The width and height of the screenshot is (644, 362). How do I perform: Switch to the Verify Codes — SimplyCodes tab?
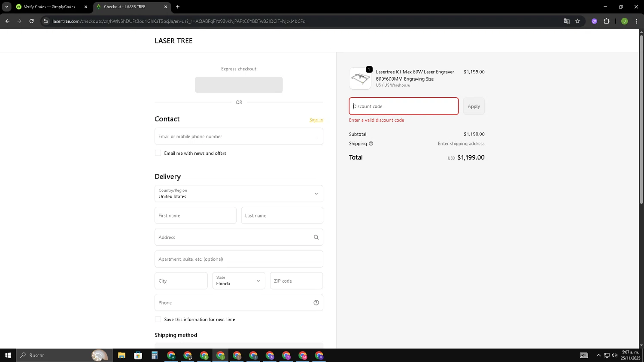(49, 7)
